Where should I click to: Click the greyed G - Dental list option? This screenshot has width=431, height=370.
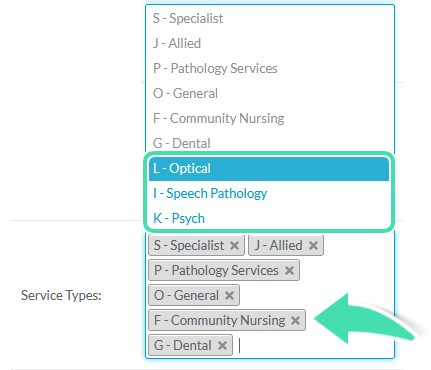[270, 143]
